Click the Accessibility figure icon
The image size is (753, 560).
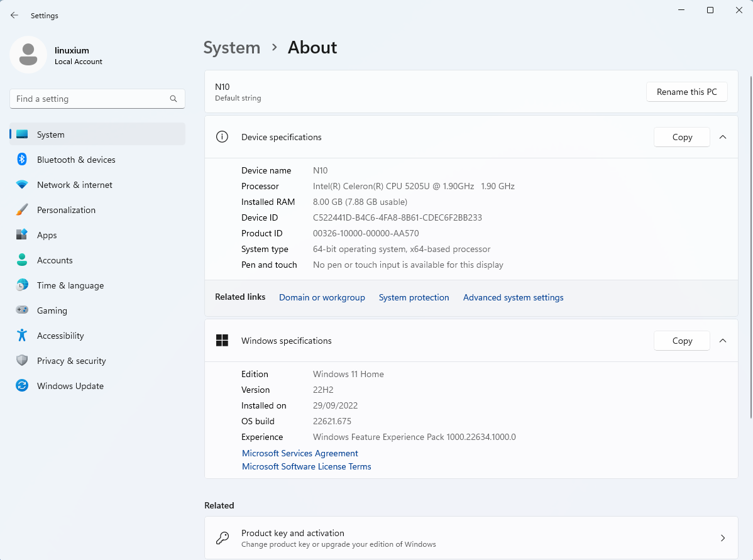[x=22, y=336]
